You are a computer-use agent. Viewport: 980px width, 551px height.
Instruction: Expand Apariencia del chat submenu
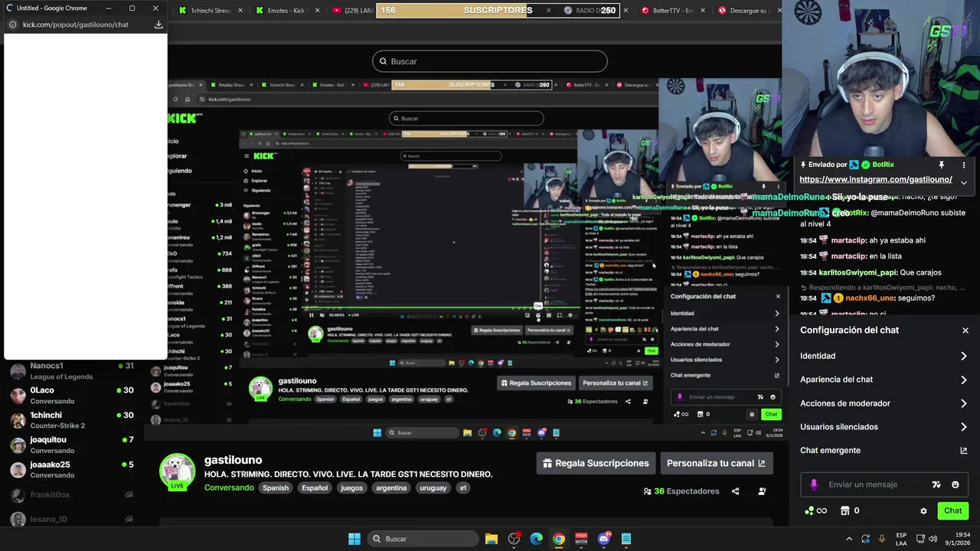pyautogui.click(x=884, y=380)
